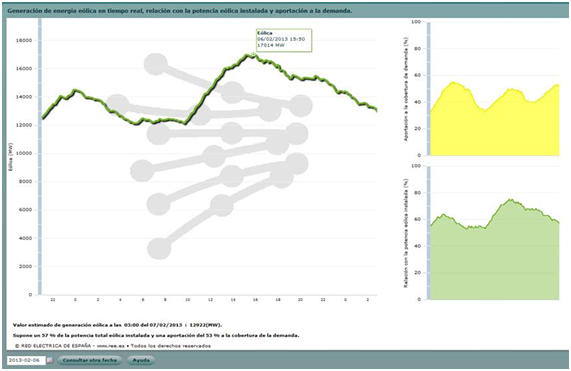Click the Eólica tooltip showing 17014 MW
The image size is (571, 371).
[x=284, y=40]
